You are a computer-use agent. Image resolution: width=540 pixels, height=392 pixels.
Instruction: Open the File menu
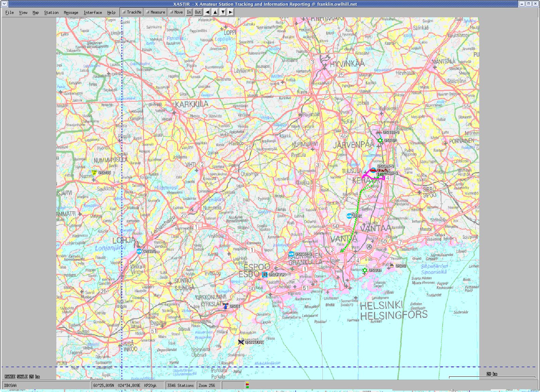click(x=10, y=13)
